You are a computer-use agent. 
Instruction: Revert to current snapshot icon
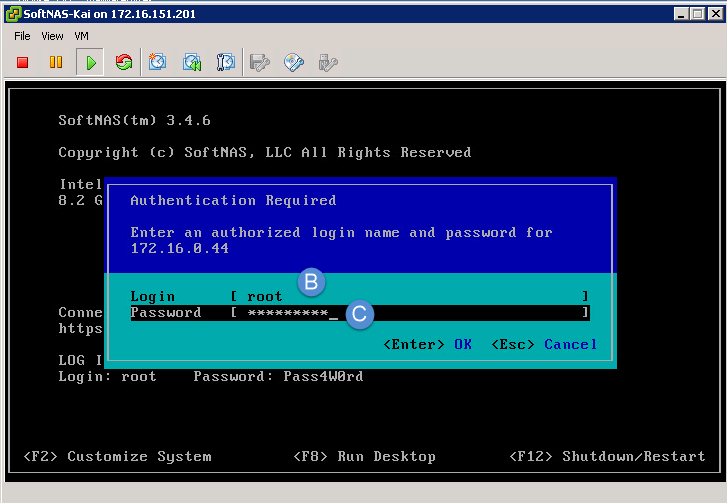(x=192, y=63)
